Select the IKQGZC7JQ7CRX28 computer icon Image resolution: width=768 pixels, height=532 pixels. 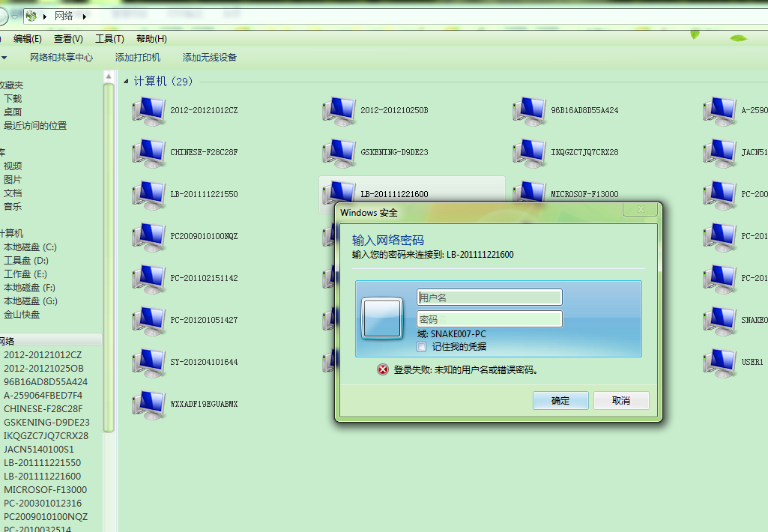[530, 153]
